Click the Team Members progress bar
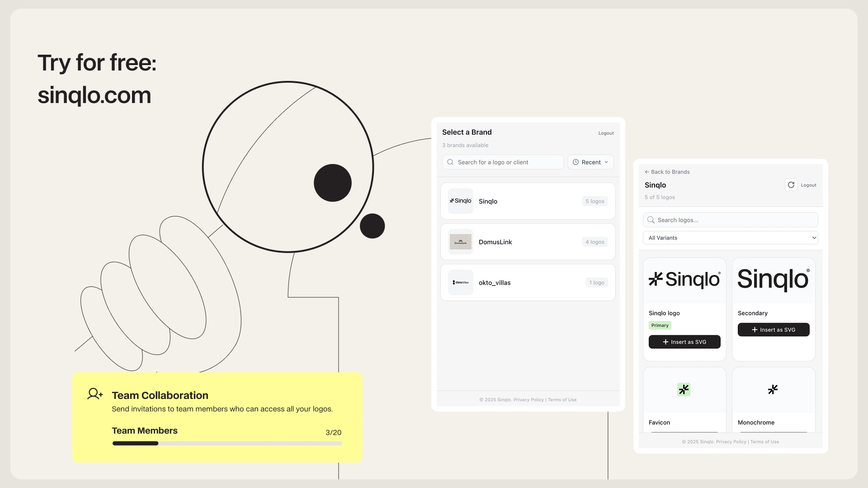Viewport: 868px width, 488px height. click(227, 443)
